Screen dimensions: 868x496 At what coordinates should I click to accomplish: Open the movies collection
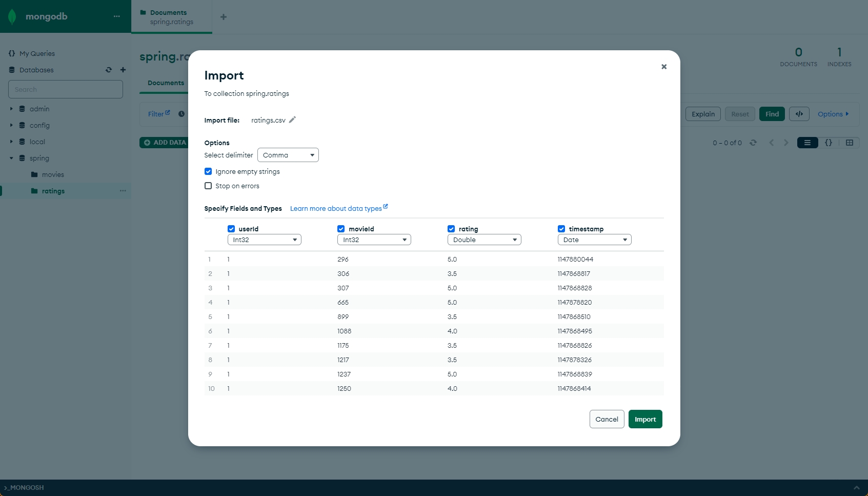[53, 174]
